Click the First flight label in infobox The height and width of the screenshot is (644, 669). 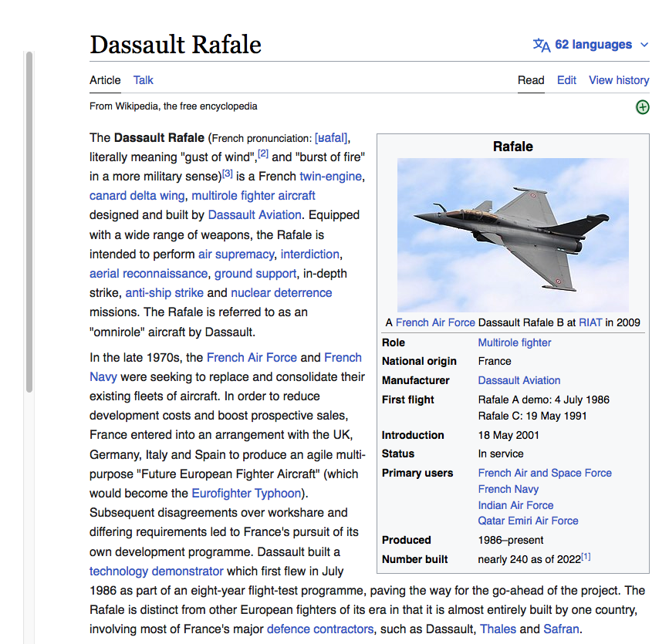(x=408, y=400)
